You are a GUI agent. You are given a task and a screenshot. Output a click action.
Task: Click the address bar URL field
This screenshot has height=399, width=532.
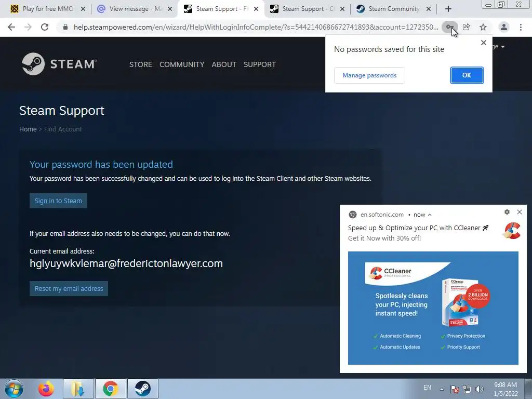point(256,27)
